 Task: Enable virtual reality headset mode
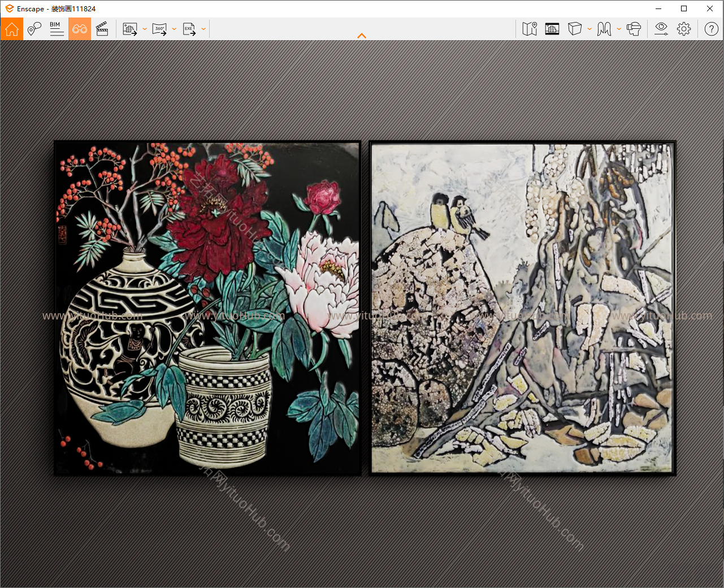click(x=634, y=29)
